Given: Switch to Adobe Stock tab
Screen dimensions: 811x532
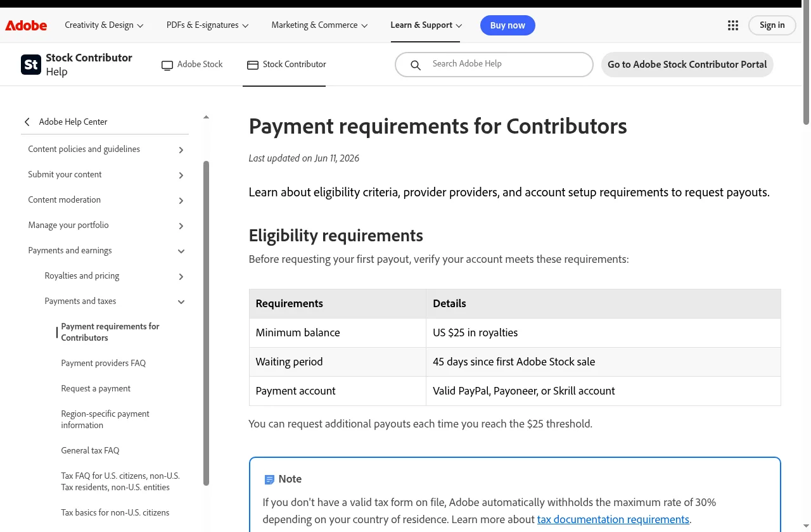Looking at the screenshot, I should [192, 65].
